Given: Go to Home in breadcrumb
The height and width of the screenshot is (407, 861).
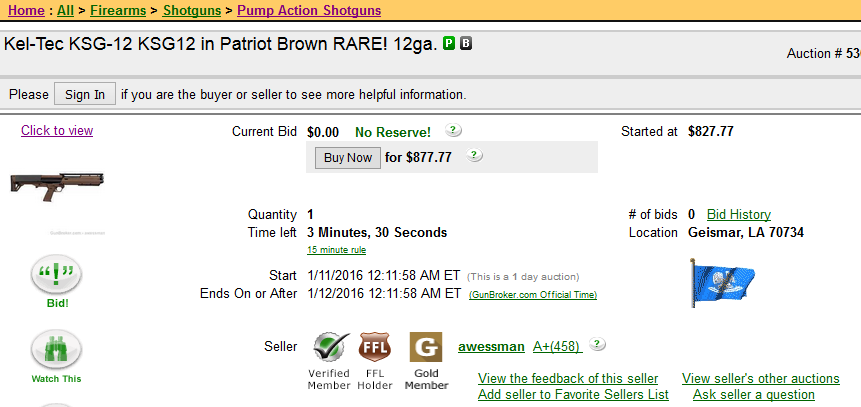Looking at the screenshot, I should click(x=25, y=11).
